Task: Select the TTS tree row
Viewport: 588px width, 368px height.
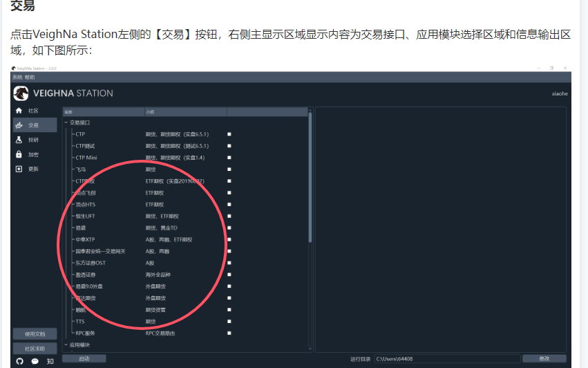Action: [x=185, y=322]
